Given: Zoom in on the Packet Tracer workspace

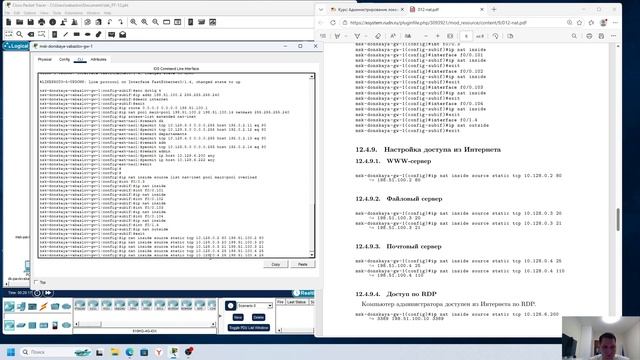Looking at the screenshot, I should tap(133, 22).
